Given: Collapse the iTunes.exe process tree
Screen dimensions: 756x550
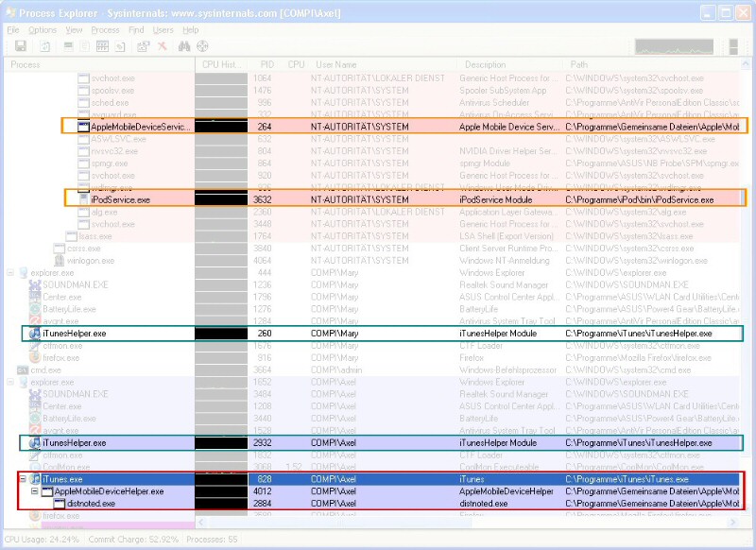Looking at the screenshot, I should [23, 479].
